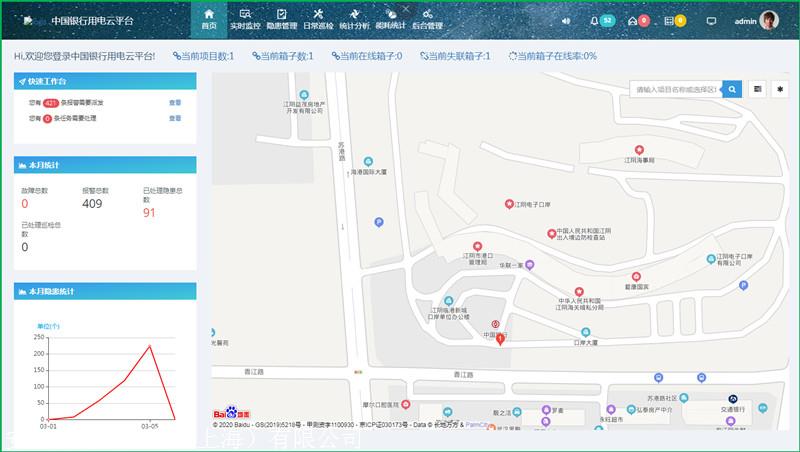Click the parking marker below 海港国际大厦

379,222
